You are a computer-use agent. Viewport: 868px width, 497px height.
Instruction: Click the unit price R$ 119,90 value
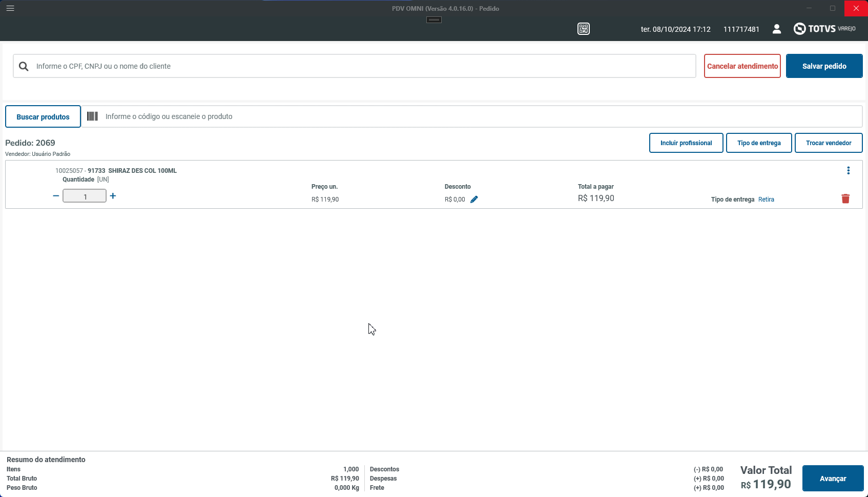click(x=325, y=200)
